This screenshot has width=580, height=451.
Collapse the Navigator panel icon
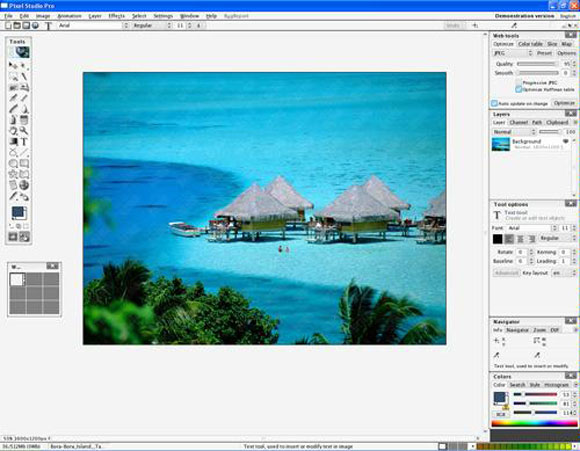point(570,321)
